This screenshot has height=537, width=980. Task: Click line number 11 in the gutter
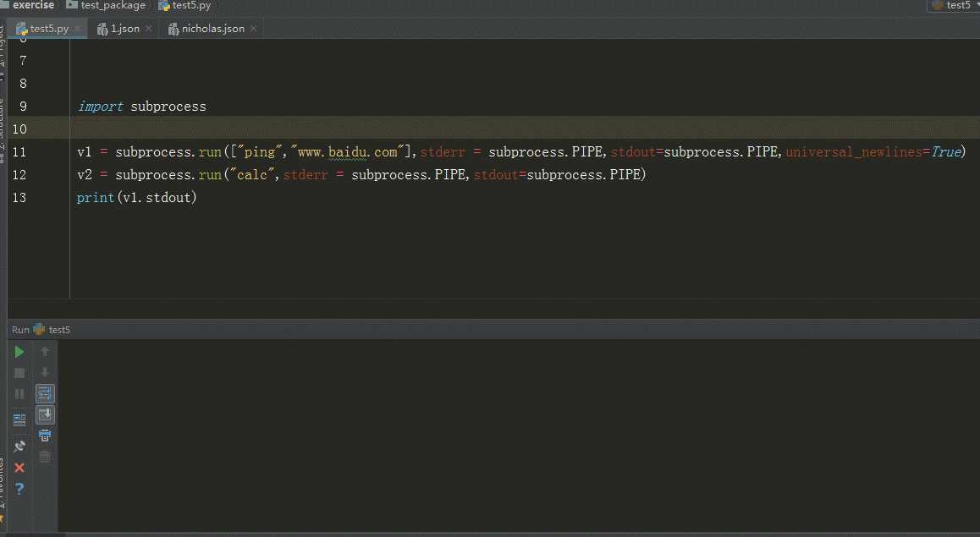(19, 151)
